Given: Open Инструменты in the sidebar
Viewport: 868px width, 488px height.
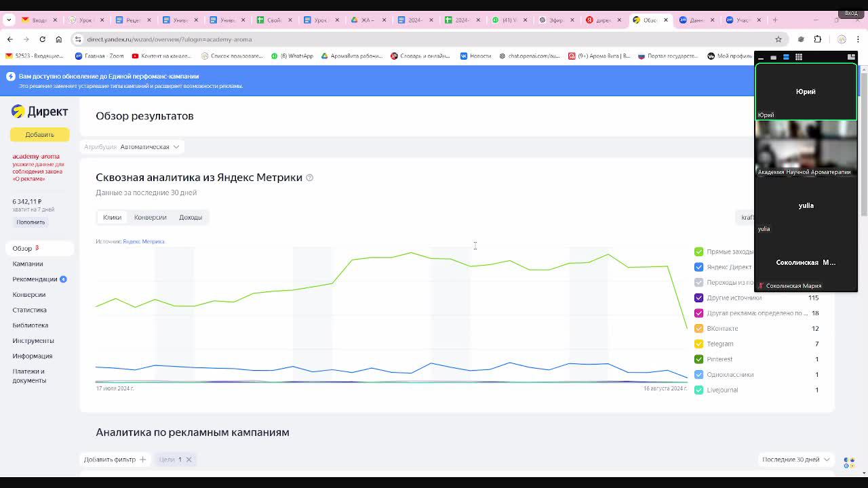Looking at the screenshot, I should tap(33, 341).
